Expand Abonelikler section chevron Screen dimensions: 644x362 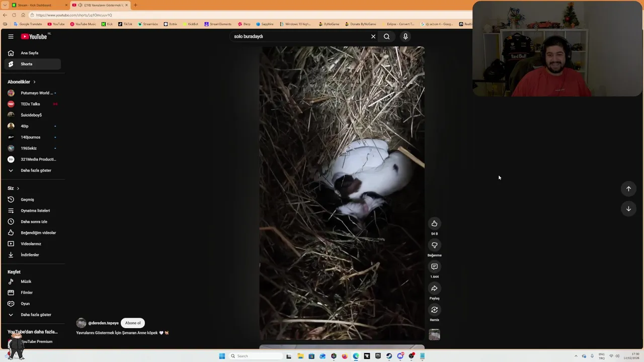point(34,82)
